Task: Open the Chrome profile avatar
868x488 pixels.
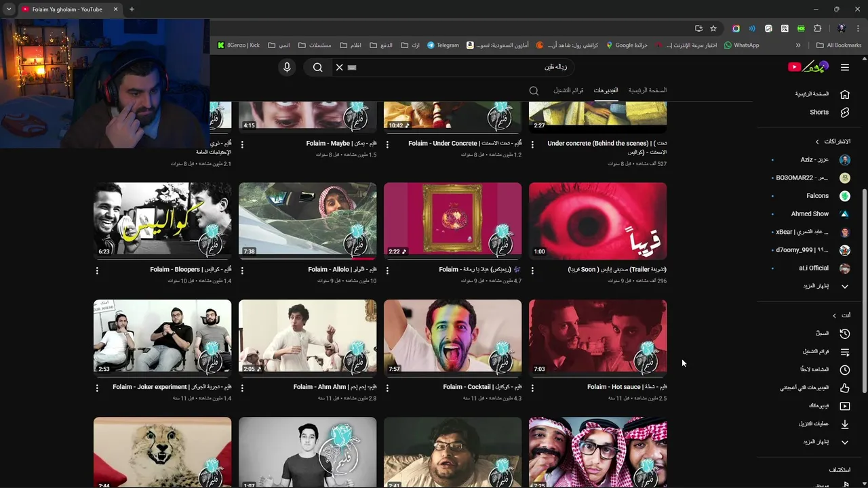Action: click(842, 28)
